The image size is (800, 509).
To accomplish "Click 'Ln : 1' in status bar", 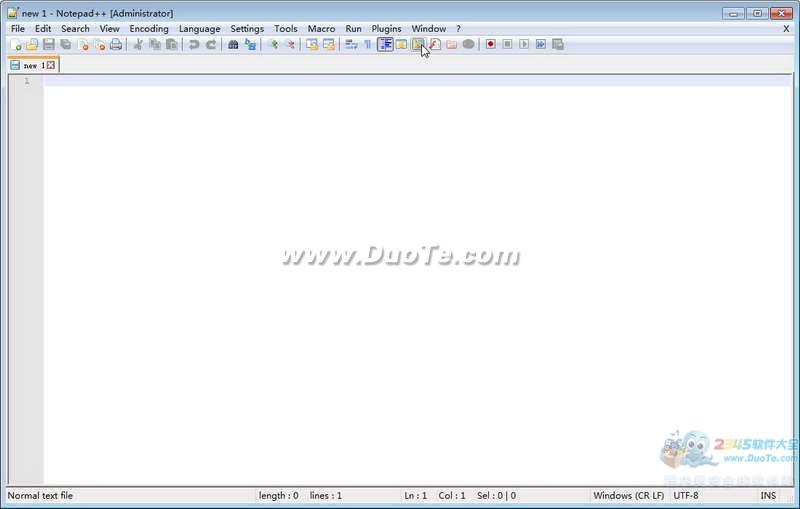I will (x=415, y=496).
